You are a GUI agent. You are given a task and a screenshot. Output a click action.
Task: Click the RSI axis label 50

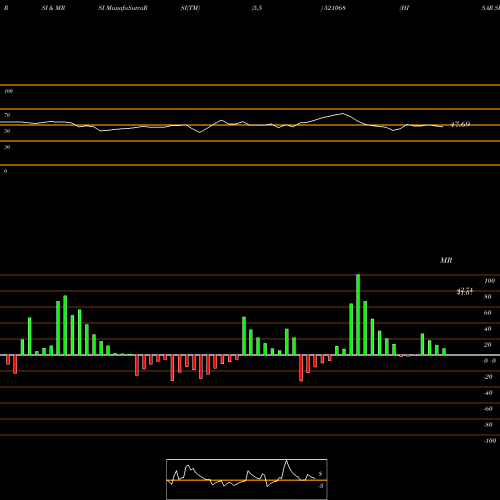pyautogui.click(x=7, y=131)
